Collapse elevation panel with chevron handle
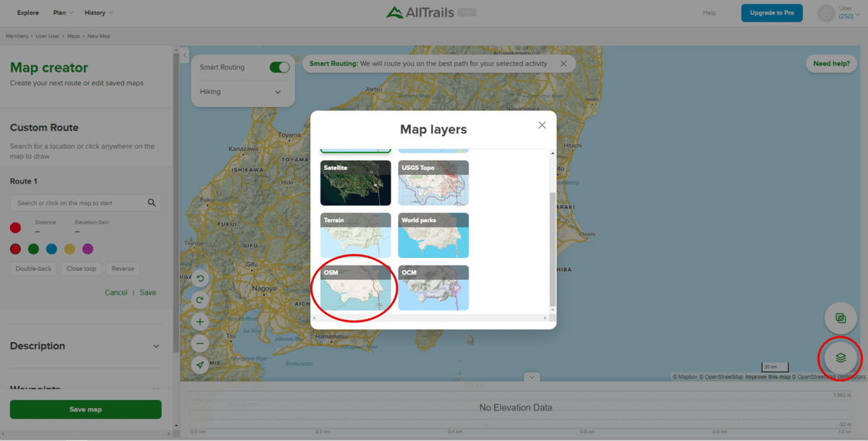Screen dimensions: 868x441 click(532, 377)
